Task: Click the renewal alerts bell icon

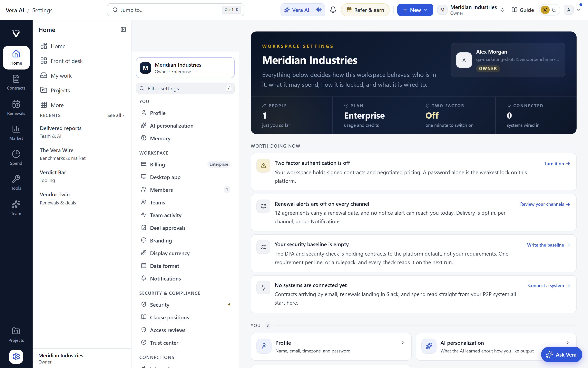Action: point(263,206)
